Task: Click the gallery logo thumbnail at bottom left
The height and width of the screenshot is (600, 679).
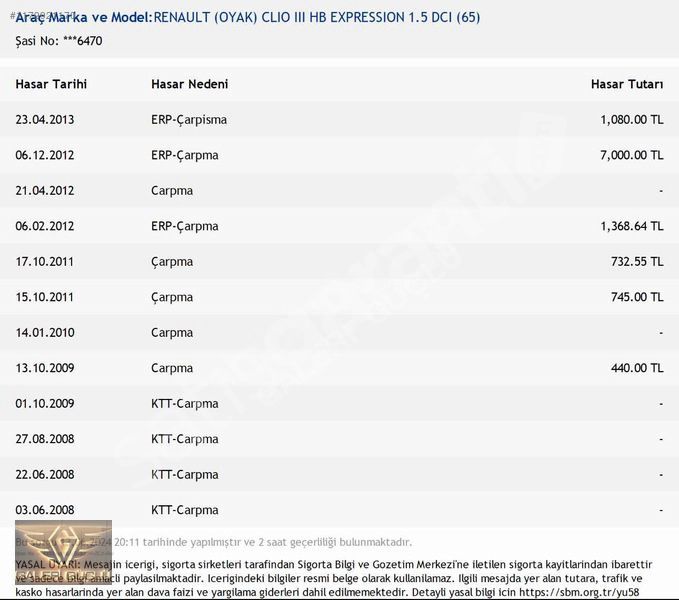Action: 63,552
